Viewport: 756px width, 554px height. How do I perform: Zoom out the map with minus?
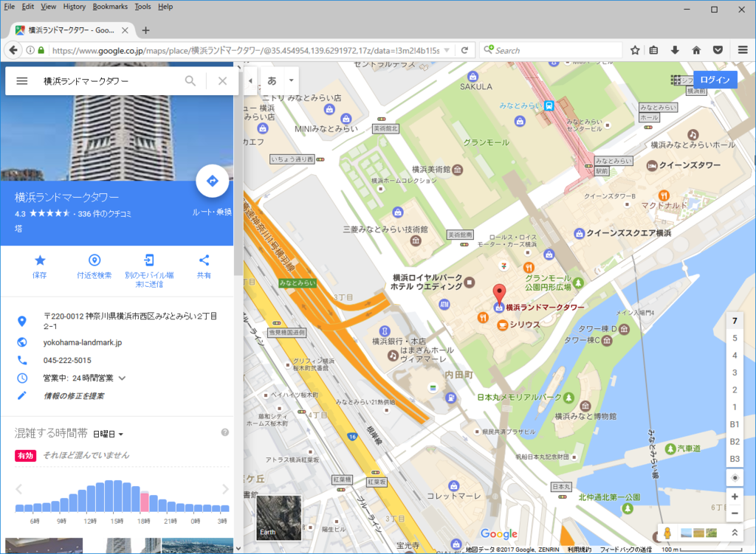click(735, 513)
